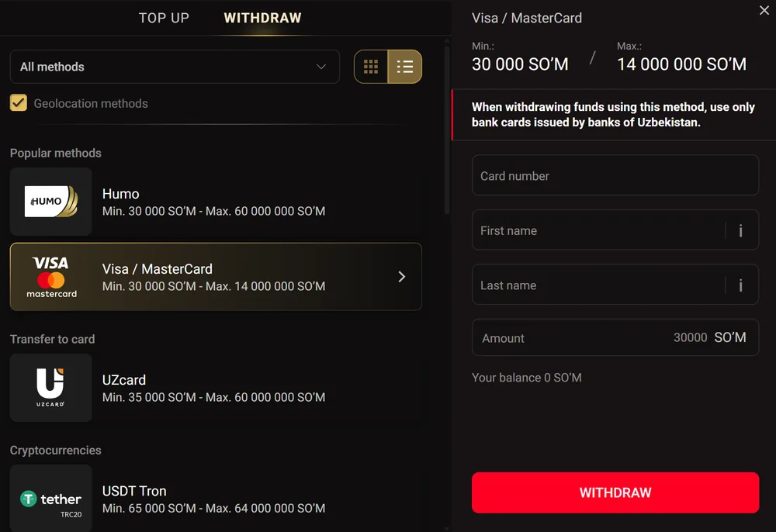Switch to list view layout
The image size is (776, 532).
click(405, 67)
